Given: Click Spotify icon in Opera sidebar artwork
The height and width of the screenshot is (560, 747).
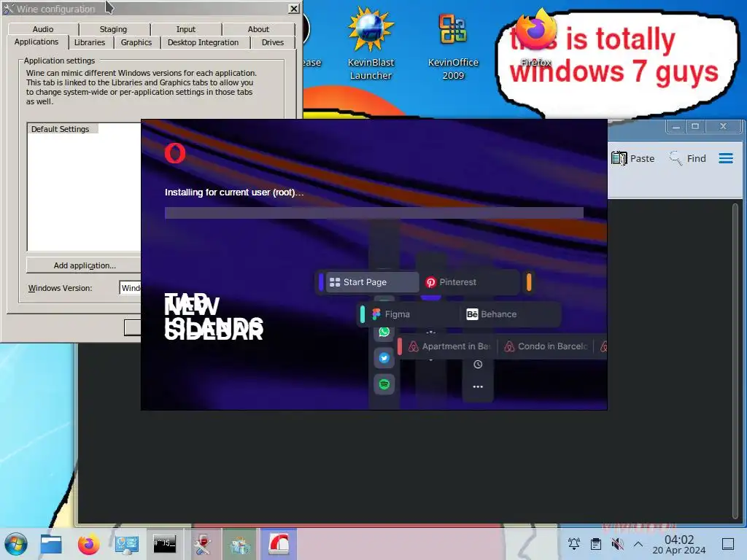Looking at the screenshot, I should click(384, 384).
